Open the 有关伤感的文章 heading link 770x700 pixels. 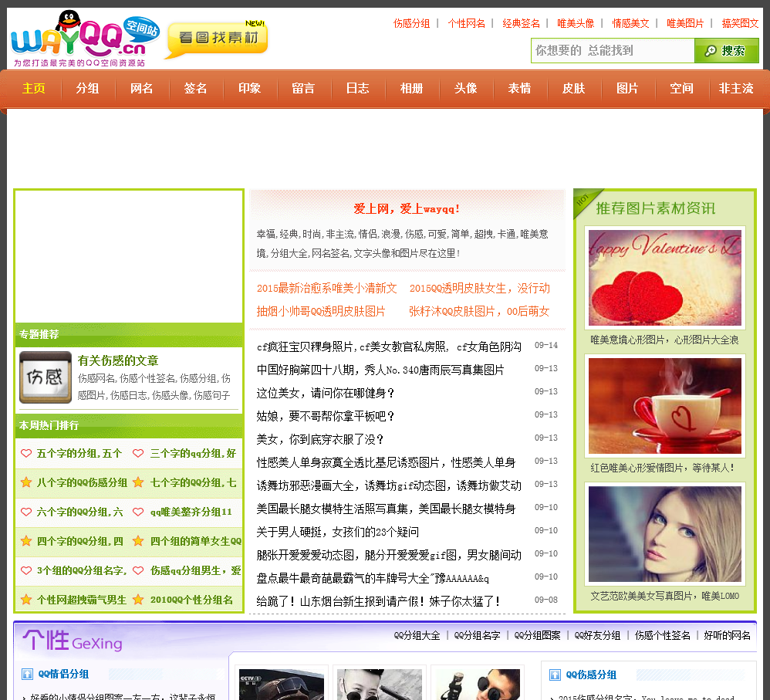click(118, 360)
